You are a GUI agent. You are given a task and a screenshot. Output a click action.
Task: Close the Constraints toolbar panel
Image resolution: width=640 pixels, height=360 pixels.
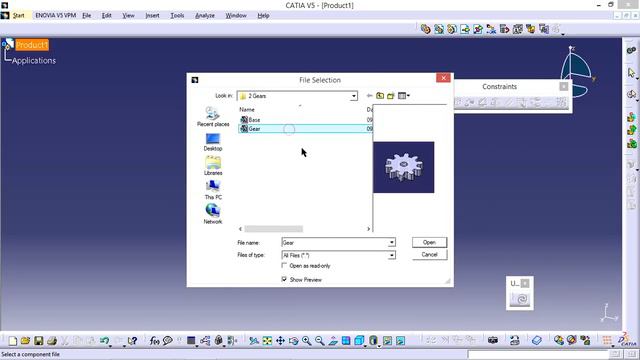(x=564, y=86)
